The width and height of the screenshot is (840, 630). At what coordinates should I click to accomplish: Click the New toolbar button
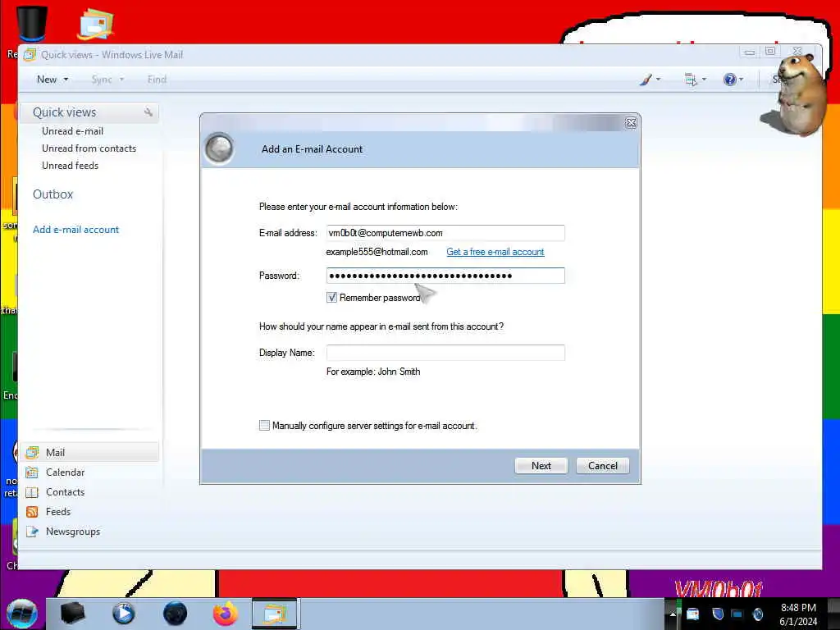coord(47,80)
